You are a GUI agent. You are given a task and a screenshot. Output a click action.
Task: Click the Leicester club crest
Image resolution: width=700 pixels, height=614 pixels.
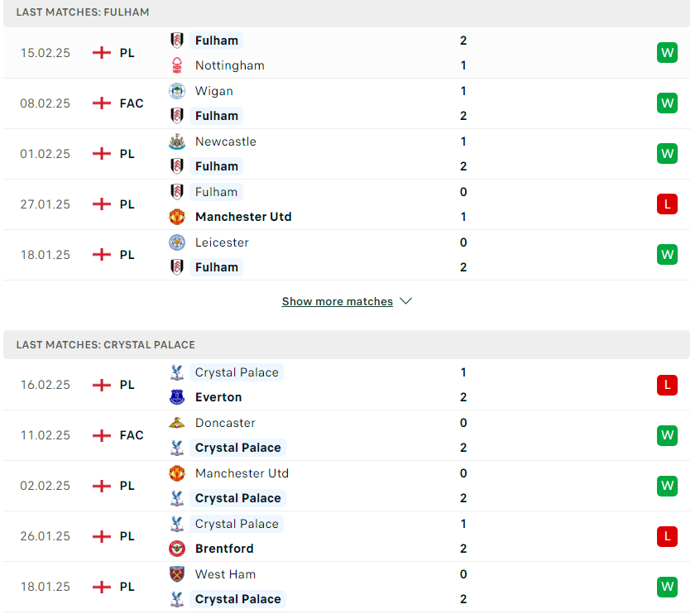(x=177, y=242)
